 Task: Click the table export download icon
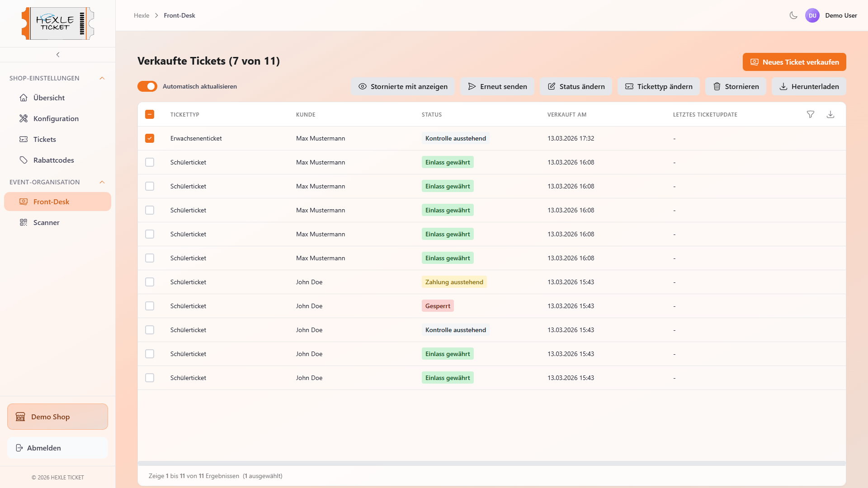(x=830, y=114)
